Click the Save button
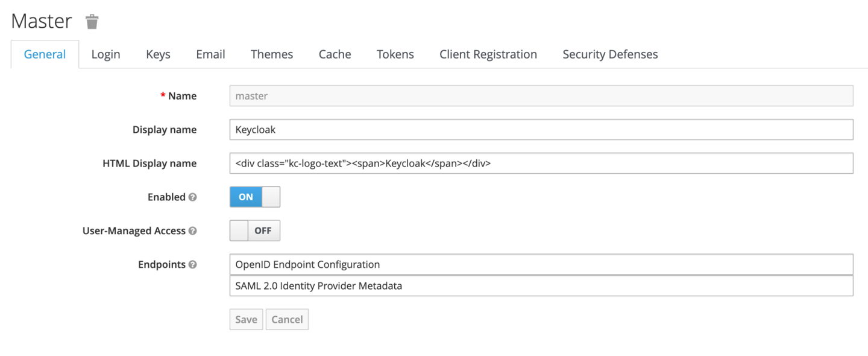The width and height of the screenshot is (868, 356). click(x=246, y=319)
